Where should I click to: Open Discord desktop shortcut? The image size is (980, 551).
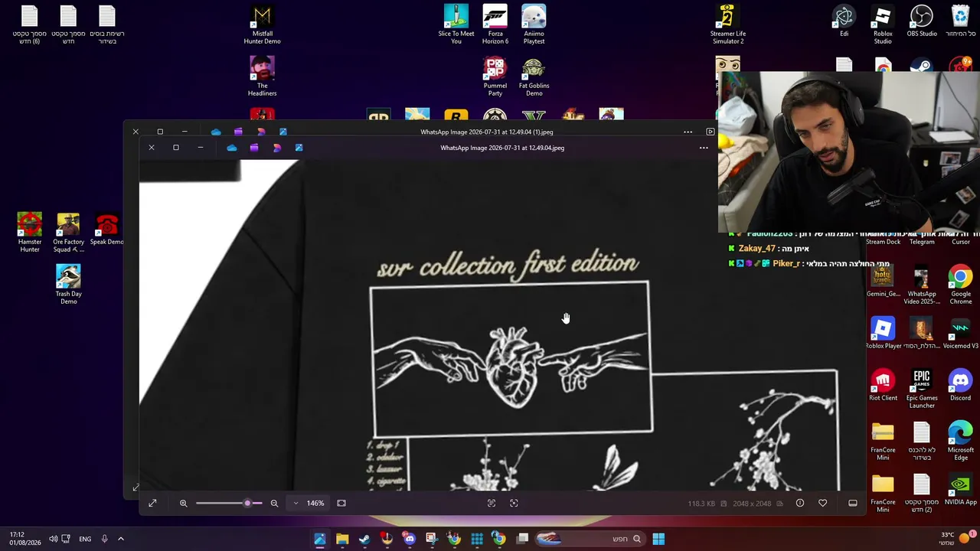tap(960, 386)
